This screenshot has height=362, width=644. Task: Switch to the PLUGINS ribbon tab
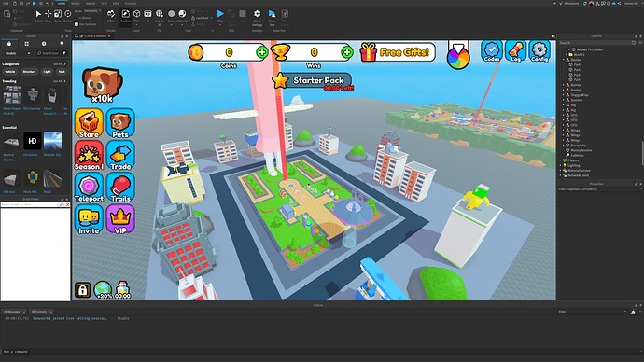tap(131, 4)
